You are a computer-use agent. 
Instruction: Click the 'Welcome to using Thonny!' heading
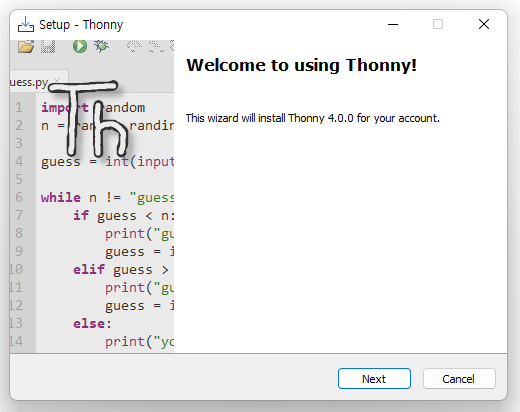301,65
